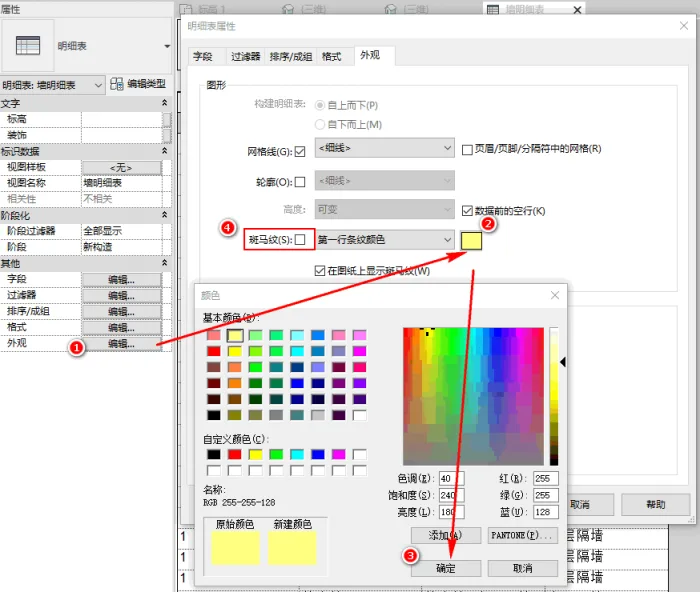Screen dimensions: 700x592
Task: Click the 蓝(U) value field
Action: coord(546,512)
